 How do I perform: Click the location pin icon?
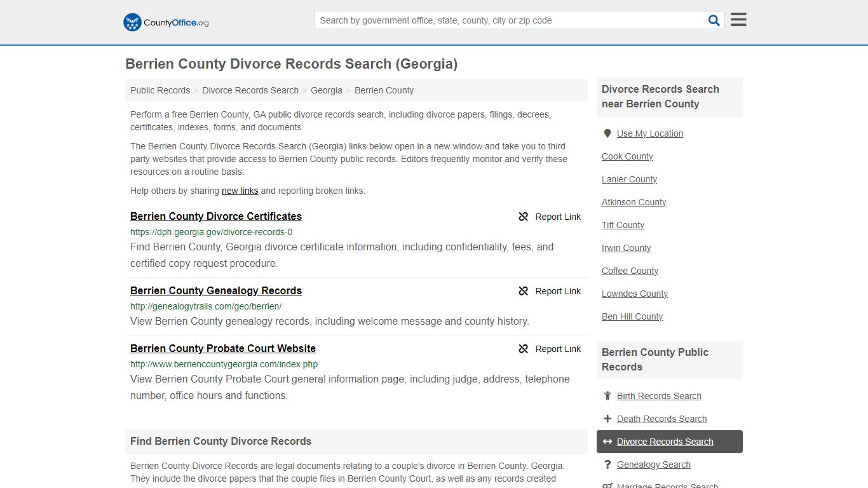607,133
